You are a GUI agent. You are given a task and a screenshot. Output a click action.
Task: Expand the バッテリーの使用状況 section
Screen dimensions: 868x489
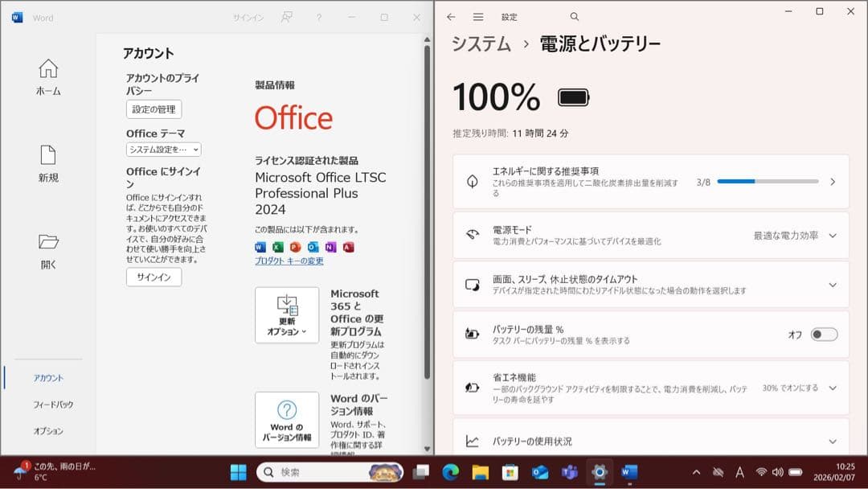650,442
